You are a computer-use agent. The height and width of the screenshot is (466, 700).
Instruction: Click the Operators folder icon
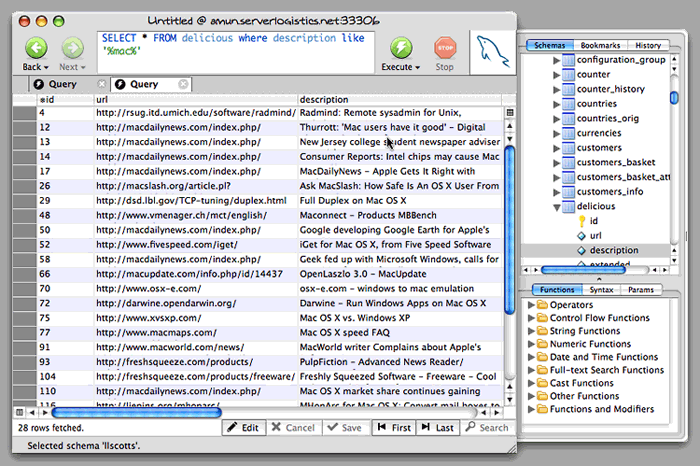[x=542, y=305]
